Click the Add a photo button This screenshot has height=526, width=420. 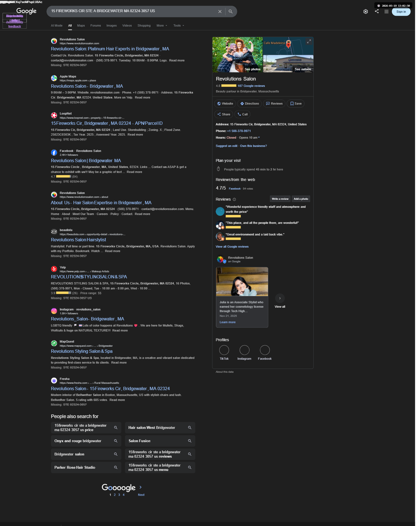pyautogui.click(x=301, y=199)
